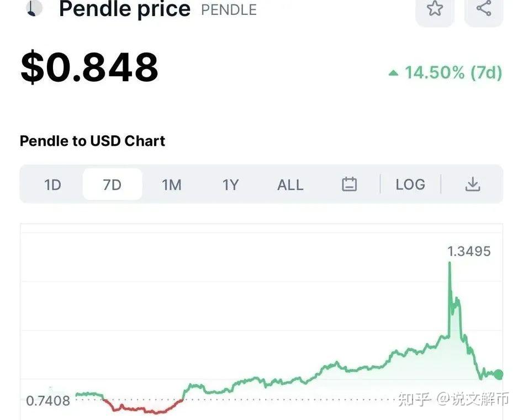Enable 7D view toggle on the chart

click(x=112, y=185)
